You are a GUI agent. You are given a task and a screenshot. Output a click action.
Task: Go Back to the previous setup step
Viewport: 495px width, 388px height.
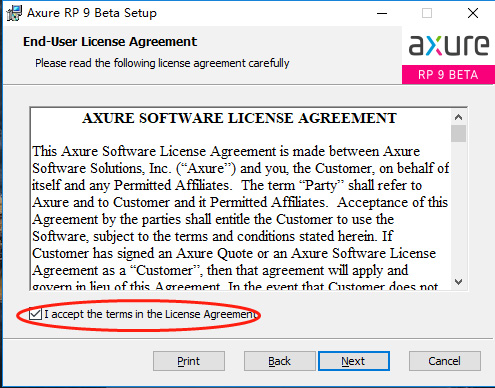pyautogui.click(x=279, y=361)
